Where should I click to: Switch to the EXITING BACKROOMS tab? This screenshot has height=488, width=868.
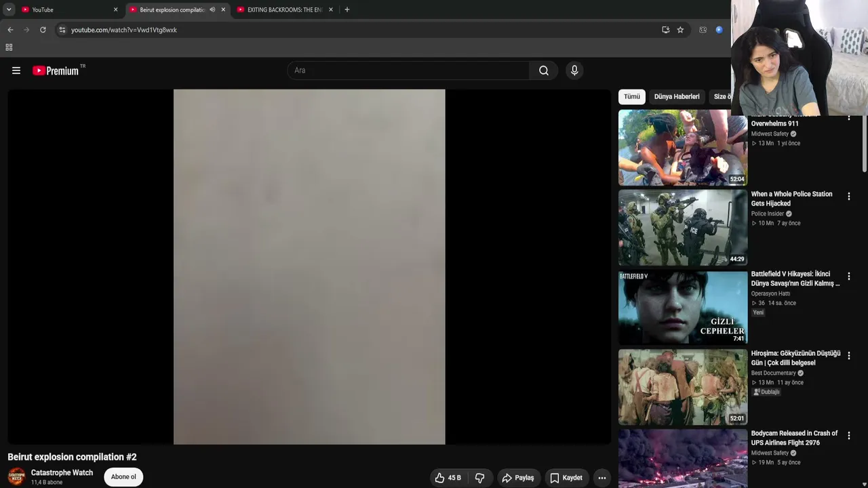pyautogui.click(x=285, y=9)
